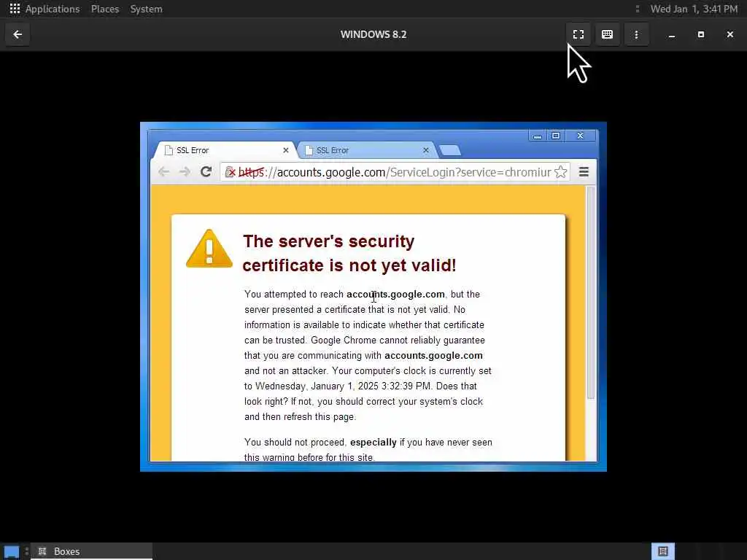Image resolution: width=747 pixels, height=560 pixels.
Task: Minimize the Boxes window
Action: [672, 34]
